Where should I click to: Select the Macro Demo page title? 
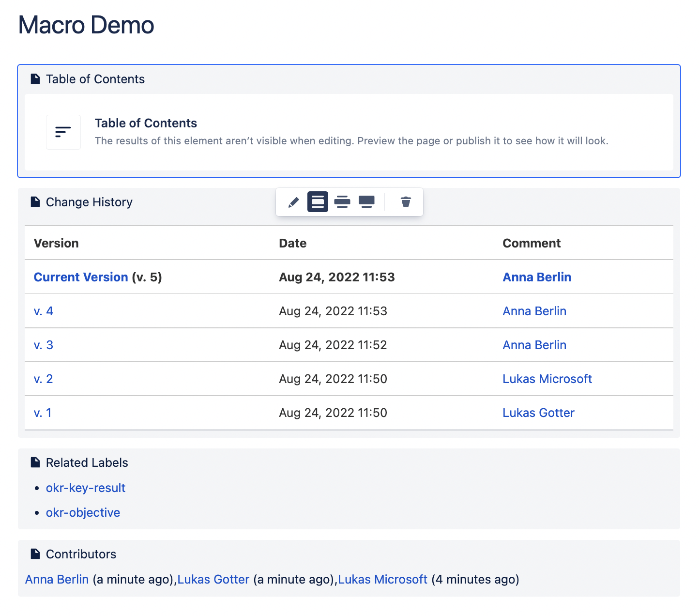[86, 25]
